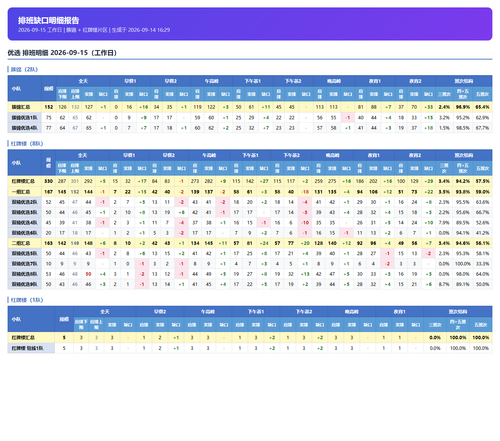Click the report title 排班缺口明细报告

point(48,20)
